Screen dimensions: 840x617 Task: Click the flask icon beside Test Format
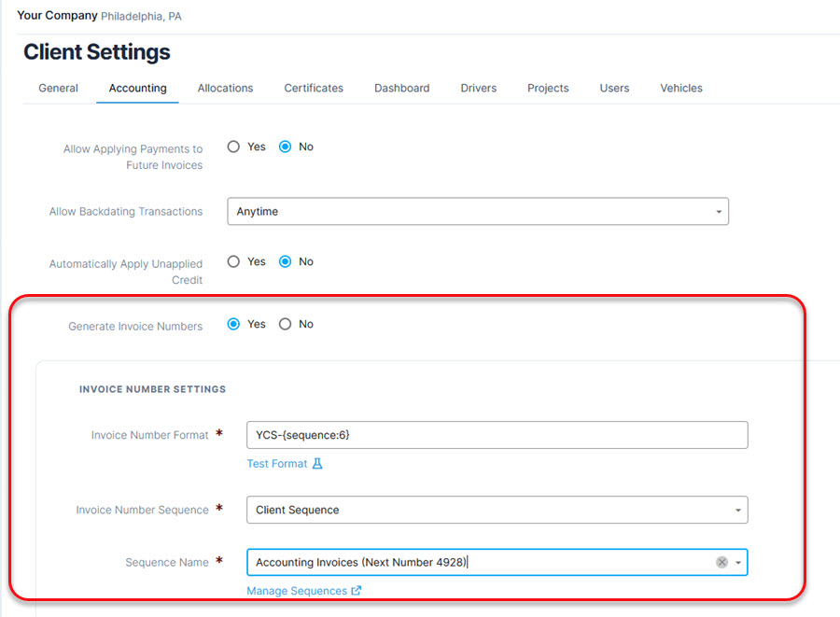(317, 464)
